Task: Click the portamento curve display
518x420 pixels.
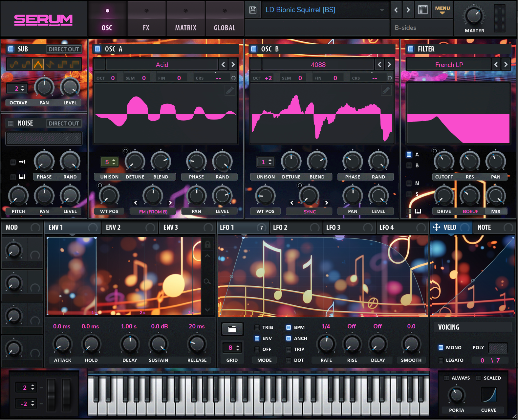Action: pos(489,394)
